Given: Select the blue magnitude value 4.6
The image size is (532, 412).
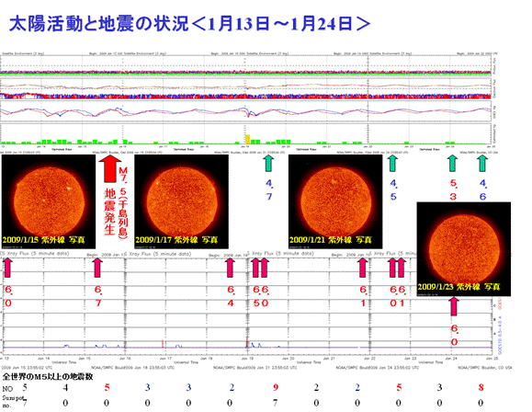Looking at the screenshot, I should [x=482, y=189].
